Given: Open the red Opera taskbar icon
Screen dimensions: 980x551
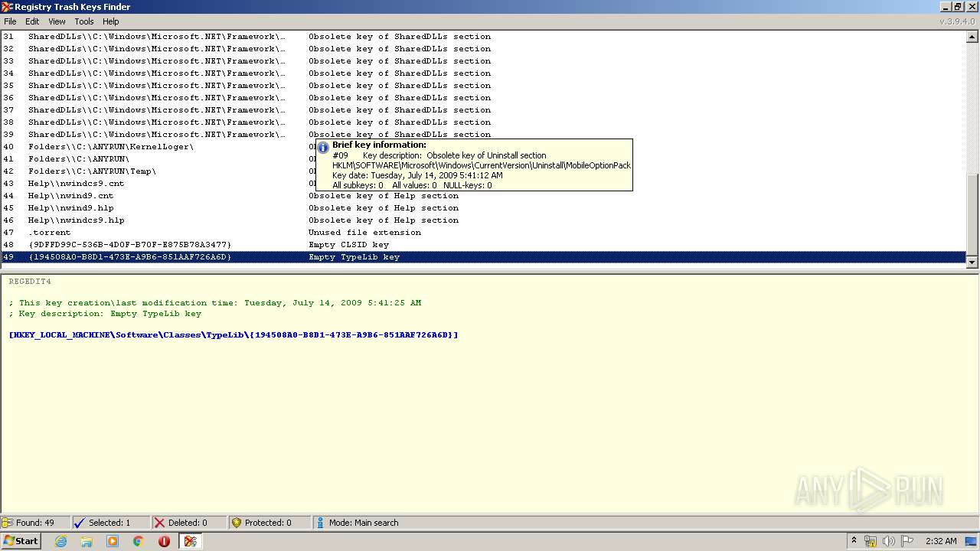Looking at the screenshot, I should tap(164, 541).
